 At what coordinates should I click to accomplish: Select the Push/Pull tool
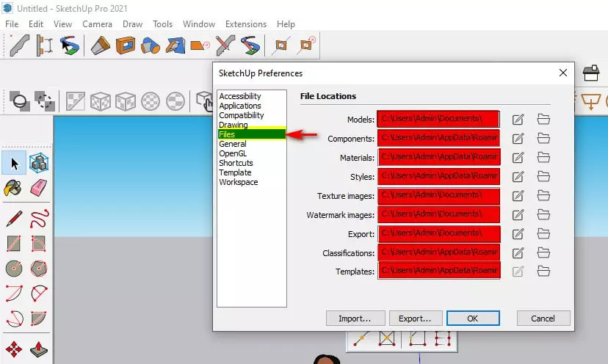39,349
